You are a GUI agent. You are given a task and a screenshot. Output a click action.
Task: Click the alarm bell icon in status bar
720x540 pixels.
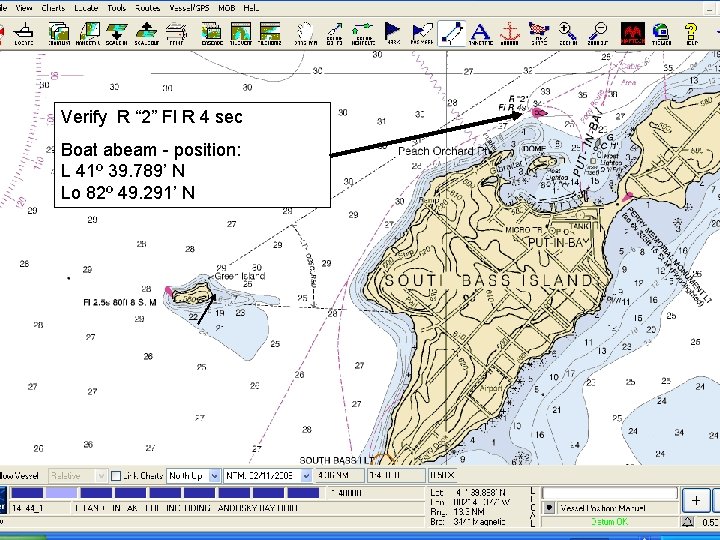(687, 522)
